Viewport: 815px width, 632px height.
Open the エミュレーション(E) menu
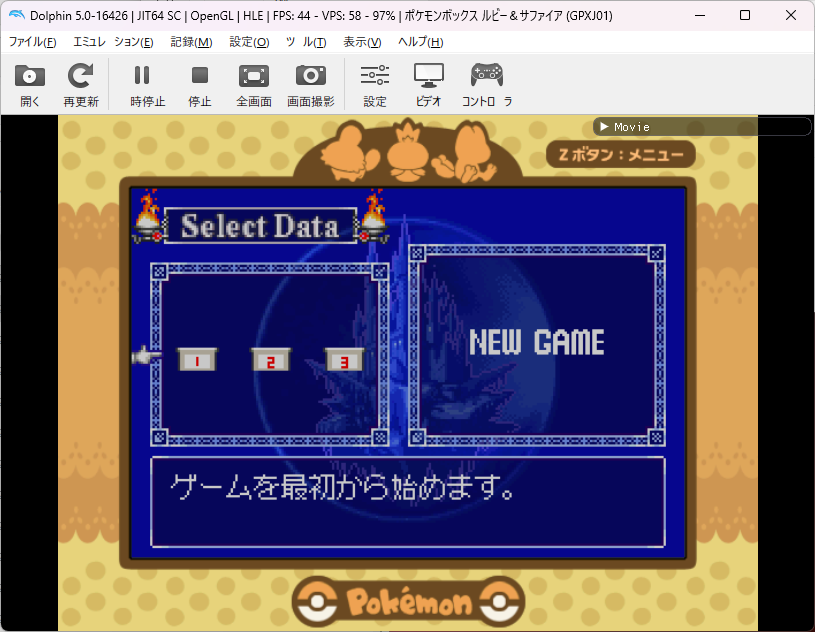pos(113,42)
